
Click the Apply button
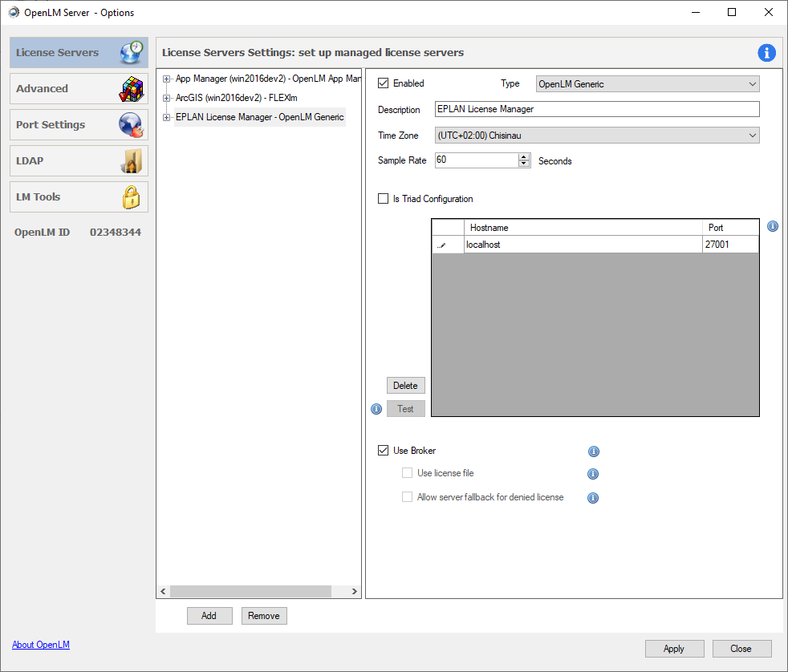674,649
